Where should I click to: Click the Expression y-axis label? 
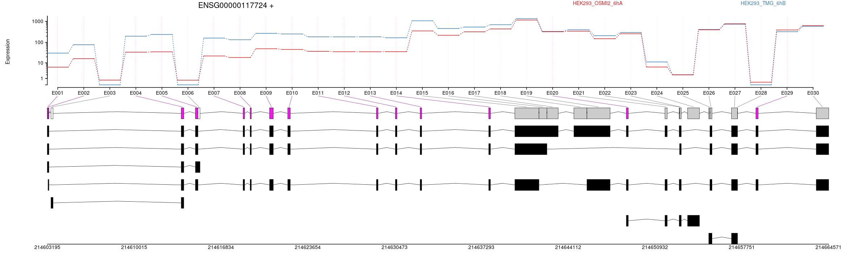[8, 52]
